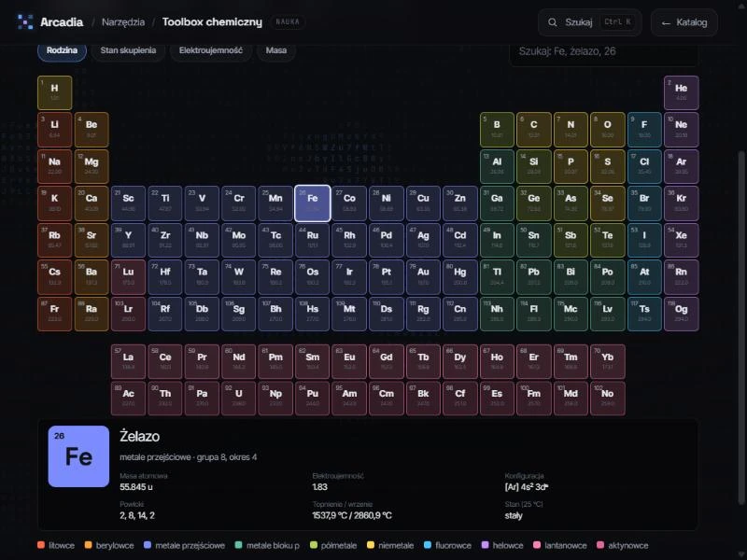Click the helowce legend swatch

tap(485, 545)
